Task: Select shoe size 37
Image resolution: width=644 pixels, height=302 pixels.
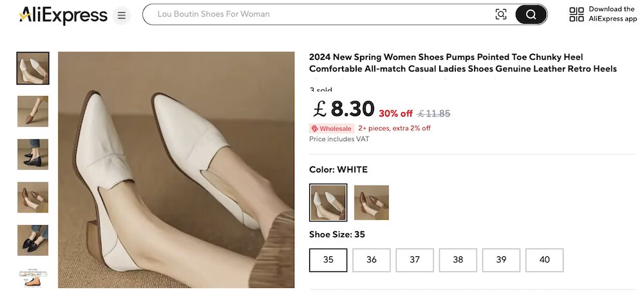Action: point(415,260)
